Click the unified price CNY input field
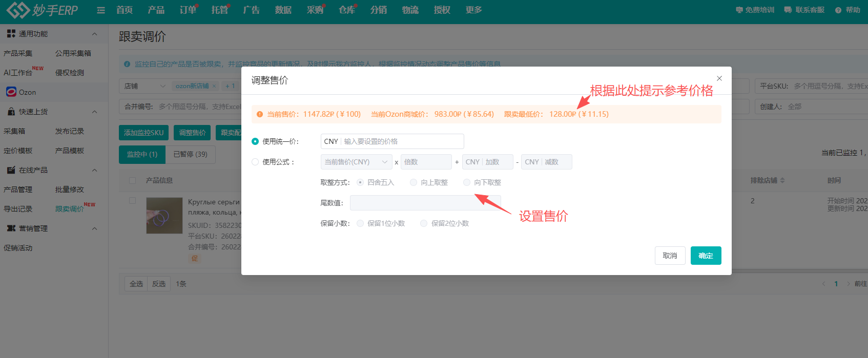This screenshot has height=358, width=868. tap(392, 141)
